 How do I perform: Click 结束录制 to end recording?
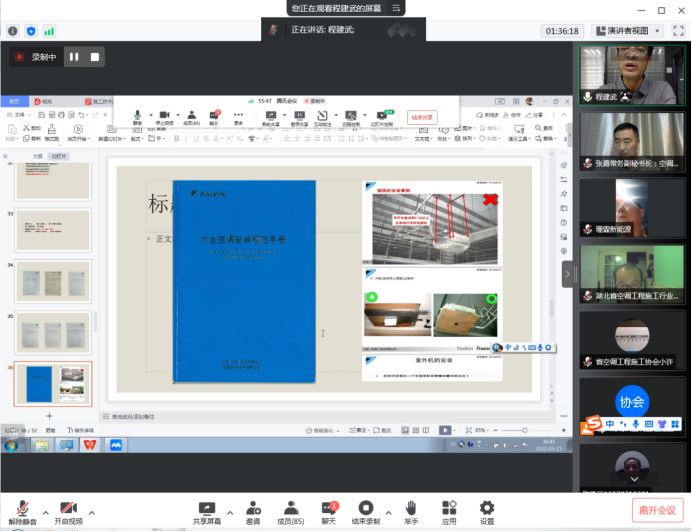pyautogui.click(x=365, y=512)
